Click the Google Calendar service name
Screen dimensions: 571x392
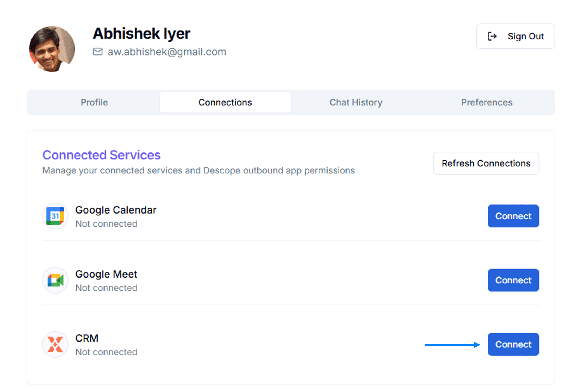[x=116, y=210]
